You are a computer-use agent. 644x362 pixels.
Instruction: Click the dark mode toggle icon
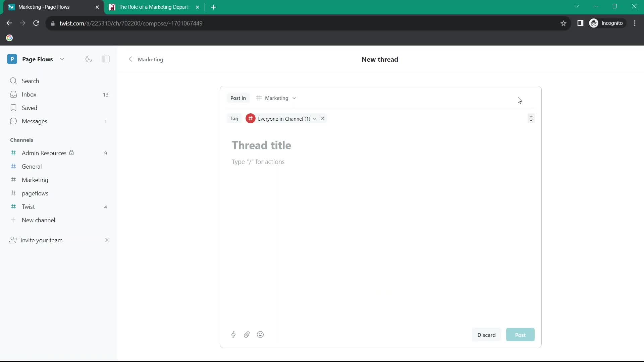coord(89,59)
